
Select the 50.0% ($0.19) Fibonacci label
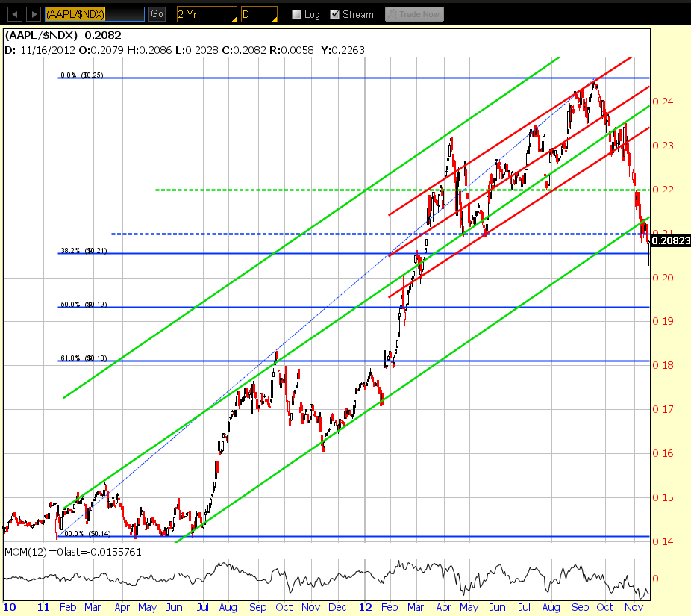point(84,304)
